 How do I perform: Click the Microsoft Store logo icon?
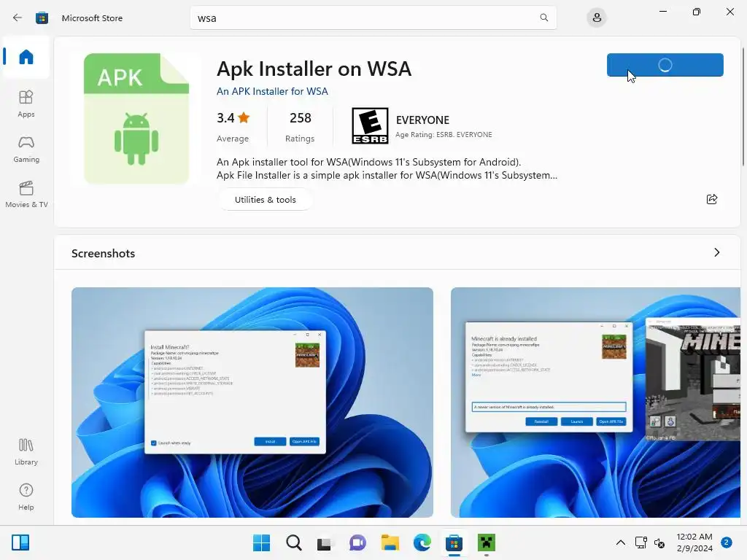click(x=42, y=18)
